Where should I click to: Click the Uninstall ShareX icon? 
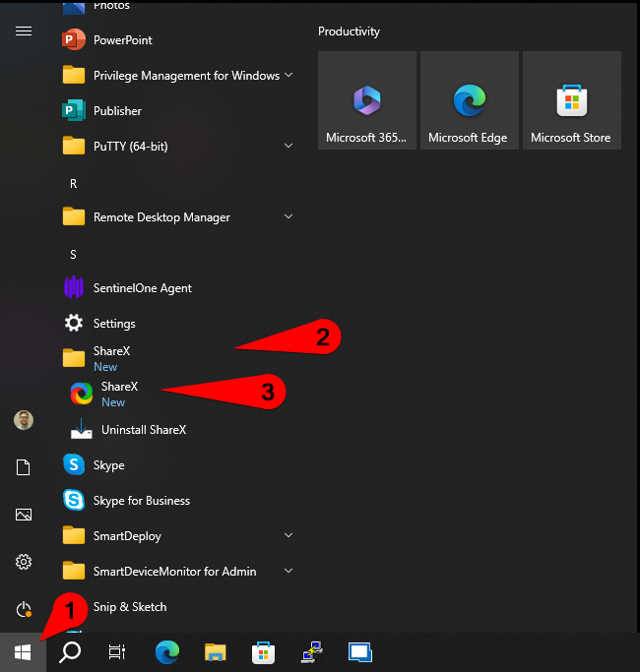[x=81, y=429]
